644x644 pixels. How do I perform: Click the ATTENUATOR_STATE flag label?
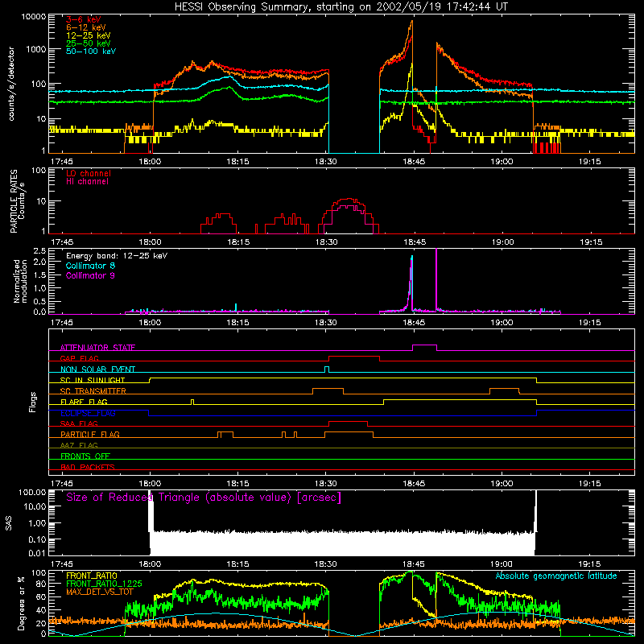97,348
